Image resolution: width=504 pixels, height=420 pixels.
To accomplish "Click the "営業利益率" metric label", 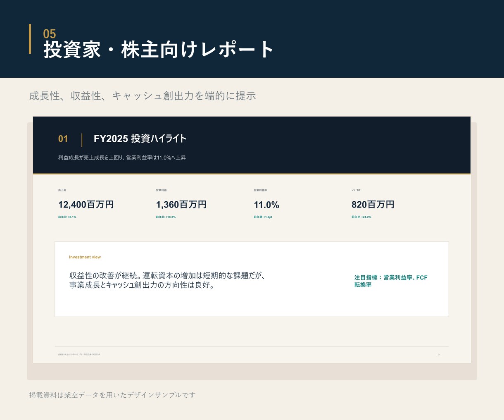I will (260, 190).
